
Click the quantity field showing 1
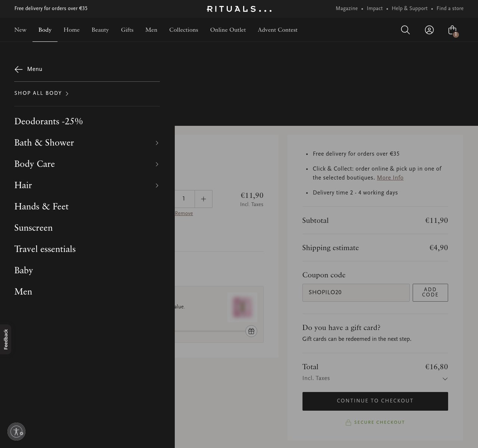point(184,199)
